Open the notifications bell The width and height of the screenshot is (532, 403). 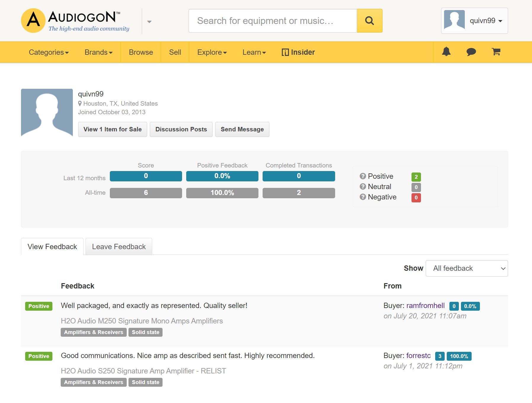coord(446,52)
